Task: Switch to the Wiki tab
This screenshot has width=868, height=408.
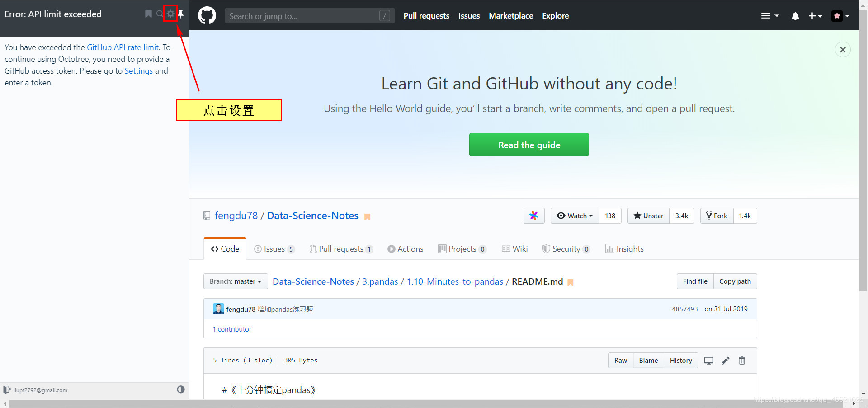Action: (515, 249)
